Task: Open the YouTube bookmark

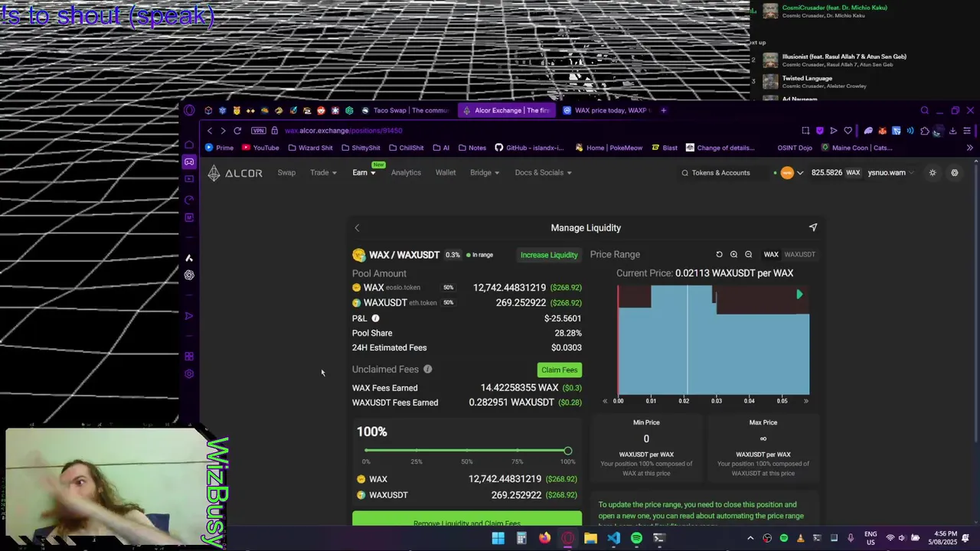Action: point(260,148)
